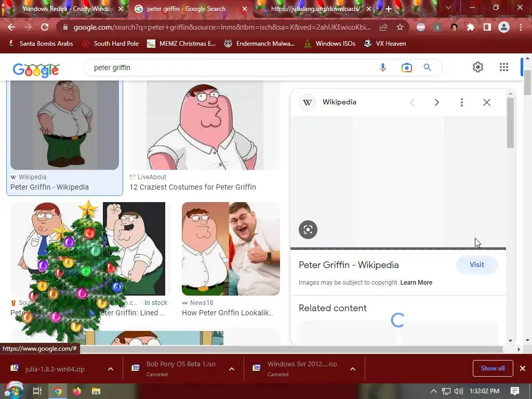This screenshot has width=532, height=399.
Task: Close the downloads bar
Action: point(523,368)
